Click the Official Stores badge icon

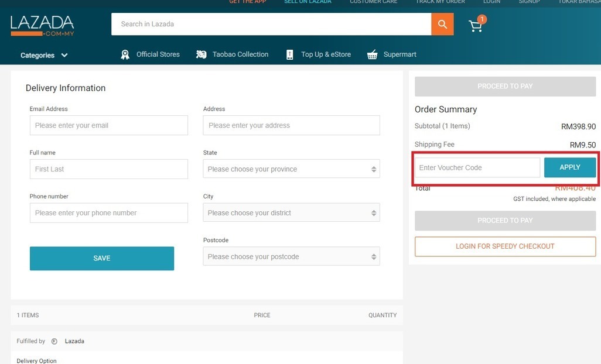125,54
